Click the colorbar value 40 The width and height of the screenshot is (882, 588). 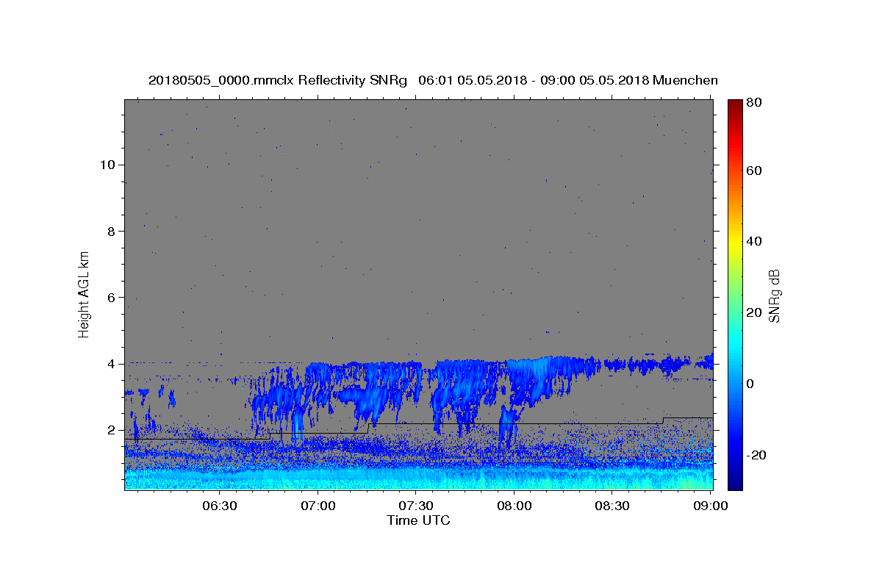click(x=756, y=241)
